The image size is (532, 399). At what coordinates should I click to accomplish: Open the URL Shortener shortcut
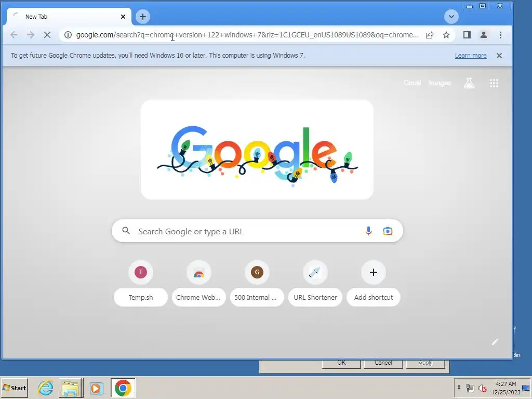(315, 283)
